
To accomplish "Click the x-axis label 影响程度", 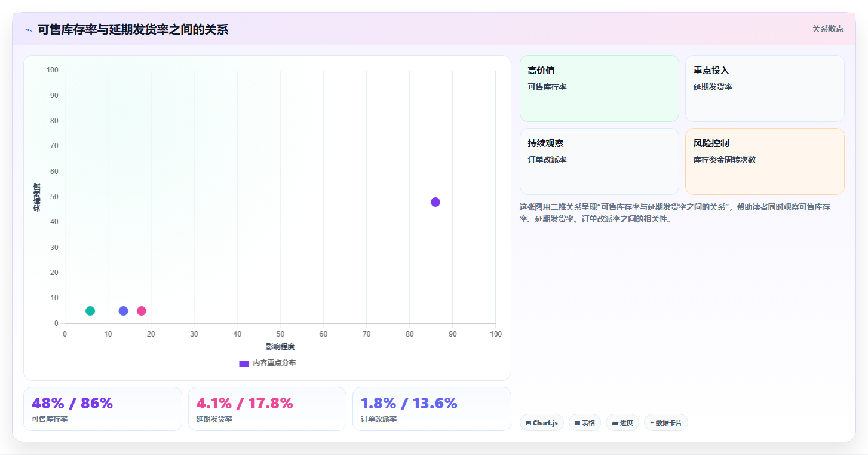I will (280, 347).
